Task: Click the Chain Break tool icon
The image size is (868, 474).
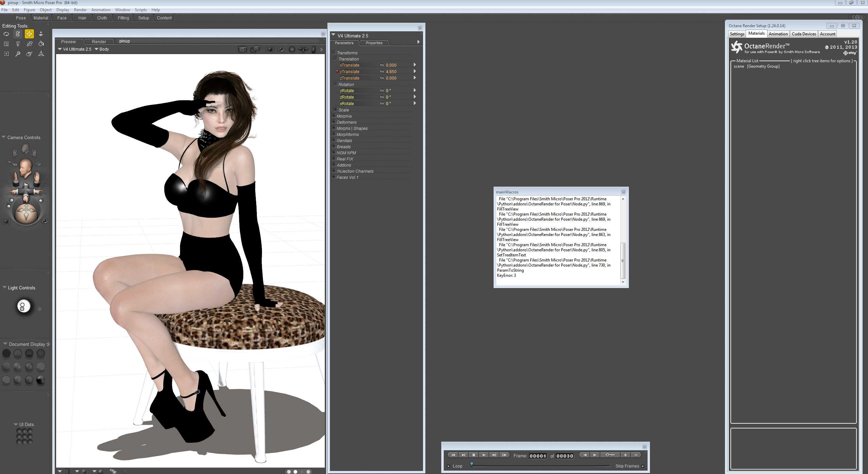Action: 30,44
